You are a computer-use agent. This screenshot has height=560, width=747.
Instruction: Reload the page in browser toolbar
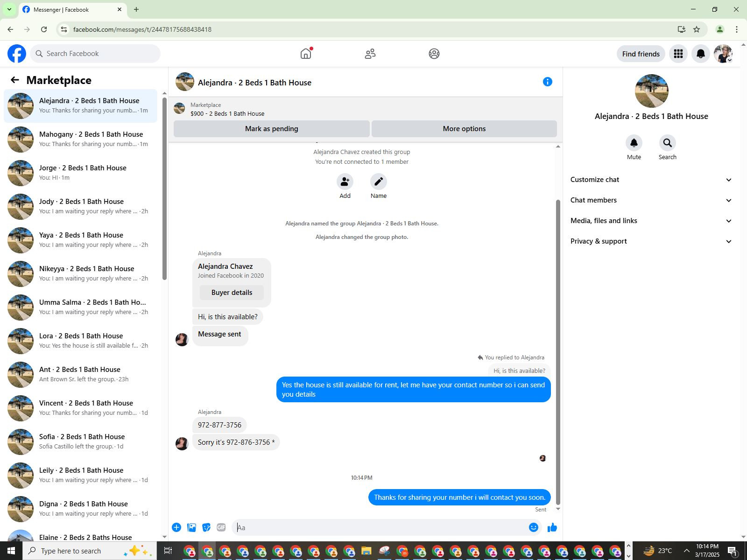44,29
